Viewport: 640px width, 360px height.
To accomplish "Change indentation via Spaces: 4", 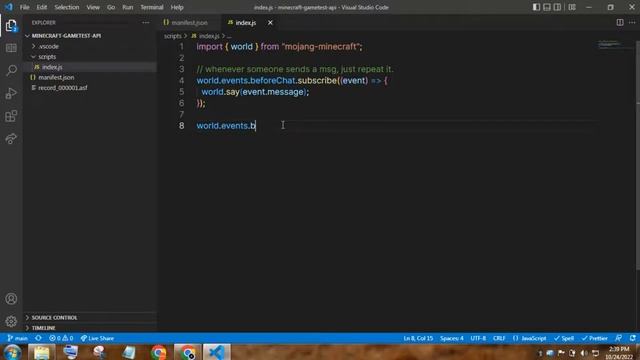I will 451,338.
